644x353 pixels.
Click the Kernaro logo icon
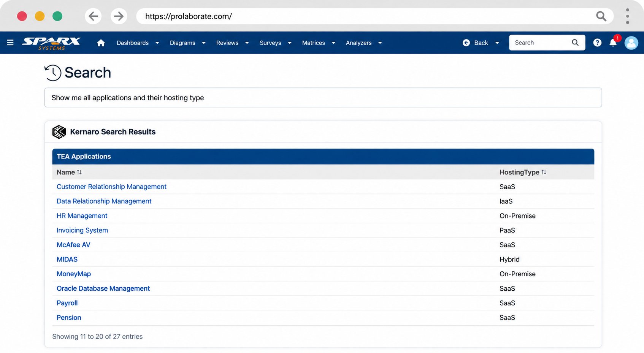pyautogui.click(x=59, y=132)
